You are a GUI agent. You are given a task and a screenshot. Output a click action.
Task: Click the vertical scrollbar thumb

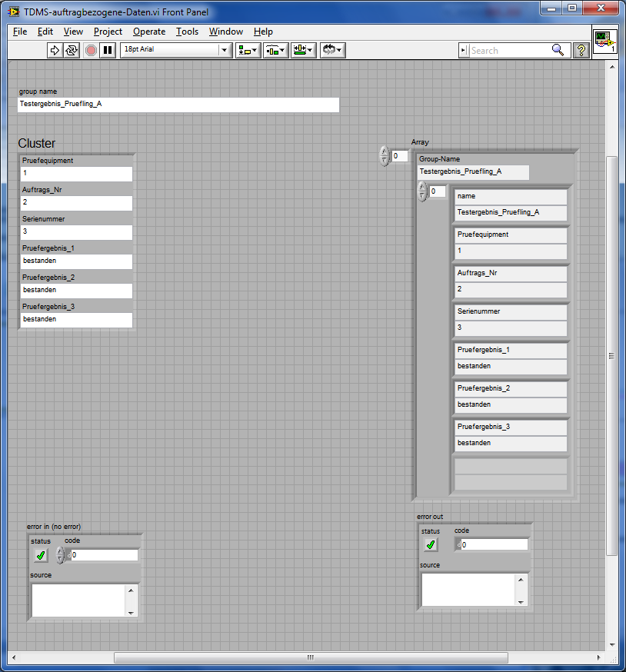(611, 356)
